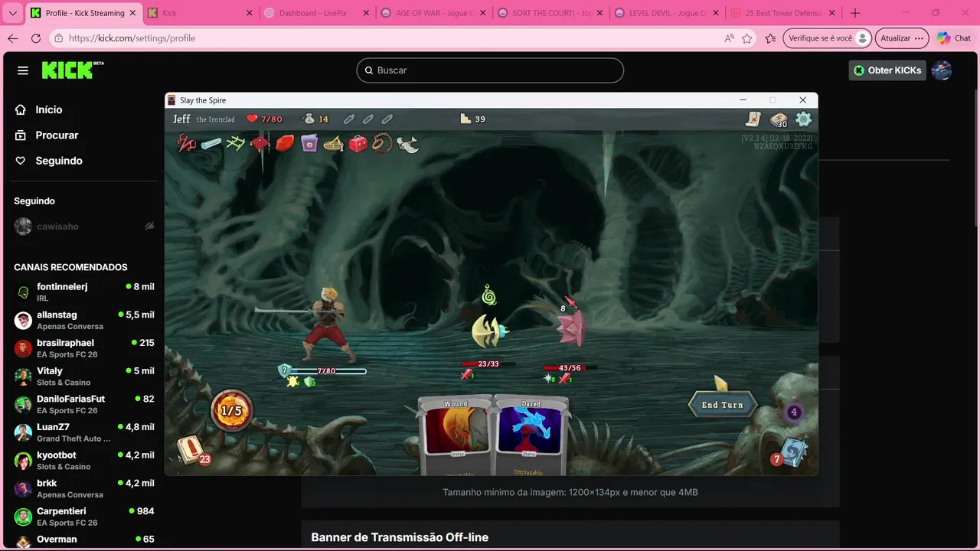This screenshot has width=980, height=551.
Task: Click the player's 7/80 health bar
Action: coord(328,371)
